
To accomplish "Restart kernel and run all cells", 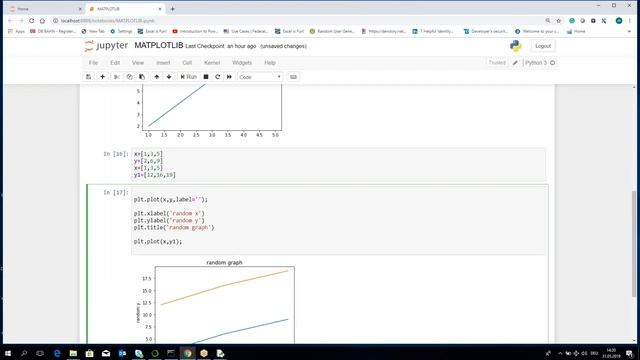I will click(x=229, y=77).
